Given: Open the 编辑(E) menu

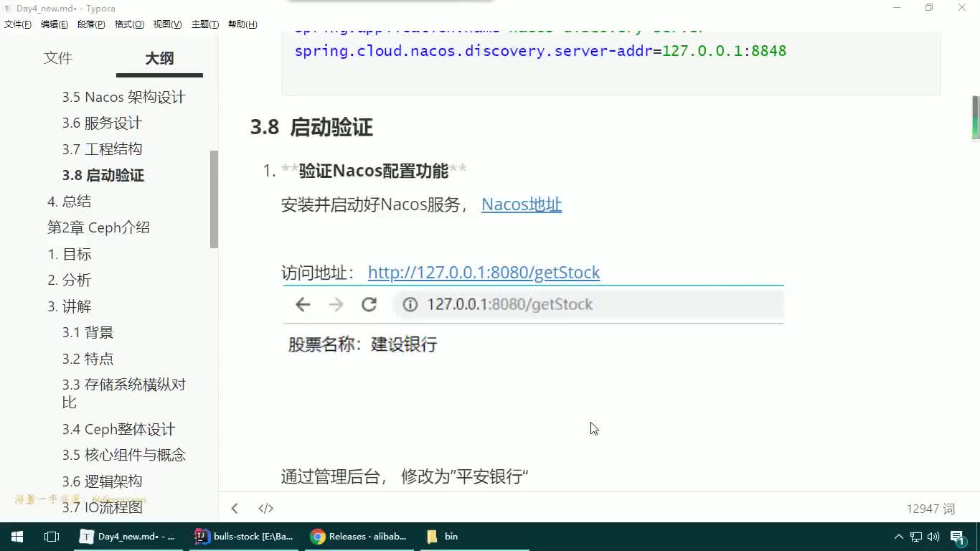Looking at the screenshot, I should coord(55,24).
